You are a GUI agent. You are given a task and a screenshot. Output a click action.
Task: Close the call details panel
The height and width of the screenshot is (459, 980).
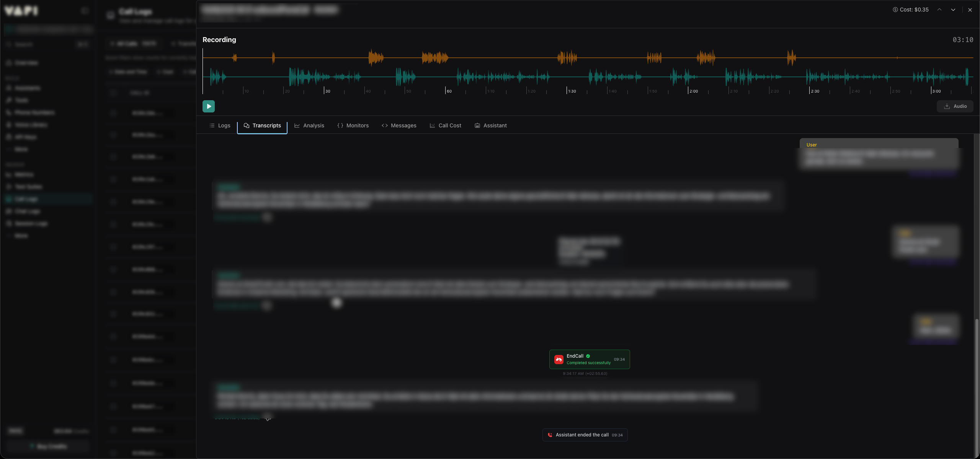(x=970, y=10)
